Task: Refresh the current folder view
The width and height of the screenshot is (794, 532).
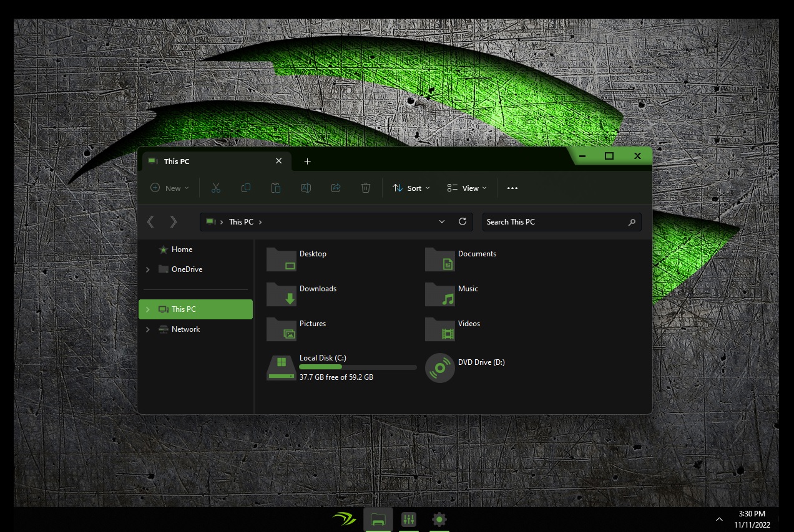Action: pos(463,221)
